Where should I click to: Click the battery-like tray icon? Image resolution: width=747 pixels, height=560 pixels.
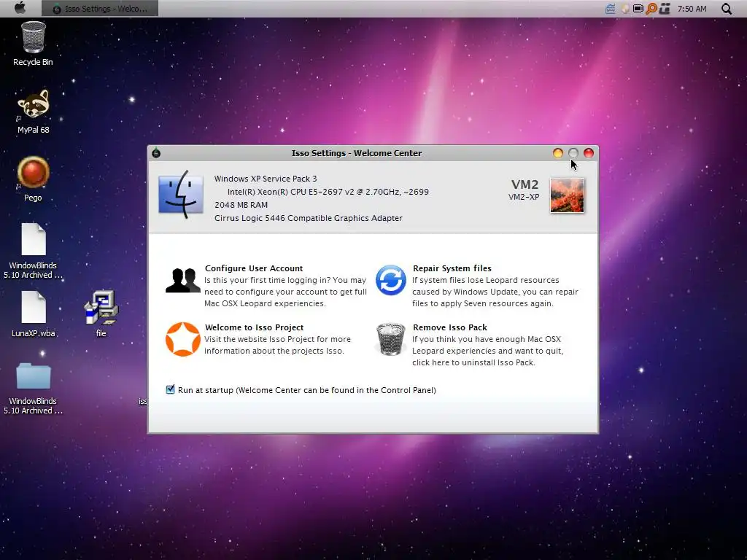[638, 9]
